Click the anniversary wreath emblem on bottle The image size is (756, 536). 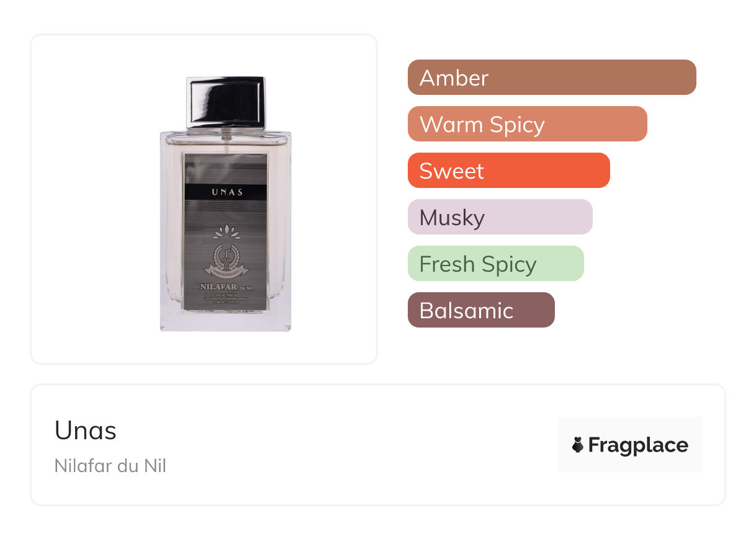pos(227,261)
